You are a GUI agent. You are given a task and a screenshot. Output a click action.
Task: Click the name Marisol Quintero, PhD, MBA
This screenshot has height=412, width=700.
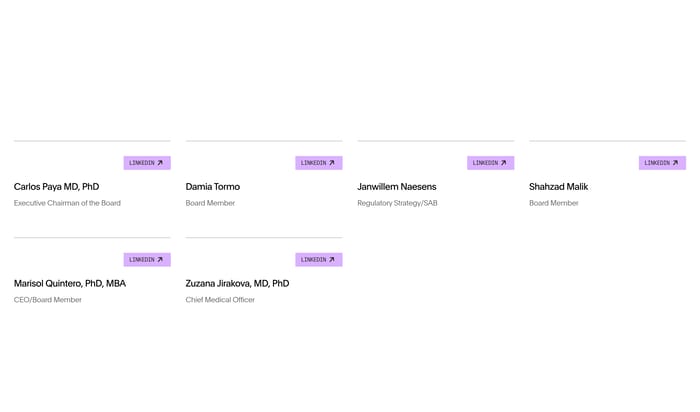click(70, 284)
